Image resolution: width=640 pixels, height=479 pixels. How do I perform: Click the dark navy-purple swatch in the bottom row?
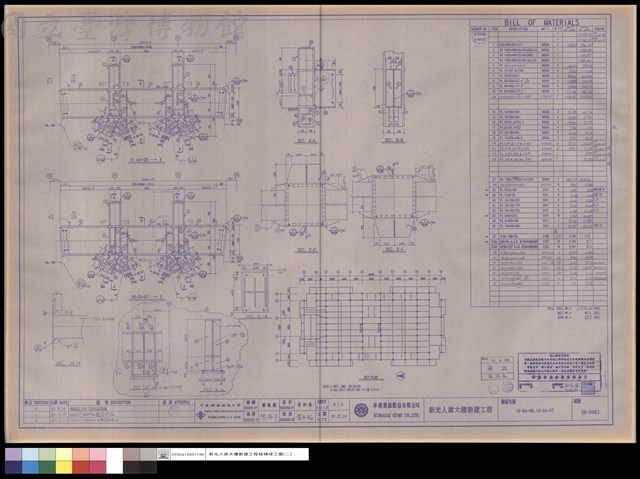coord(13,467)
